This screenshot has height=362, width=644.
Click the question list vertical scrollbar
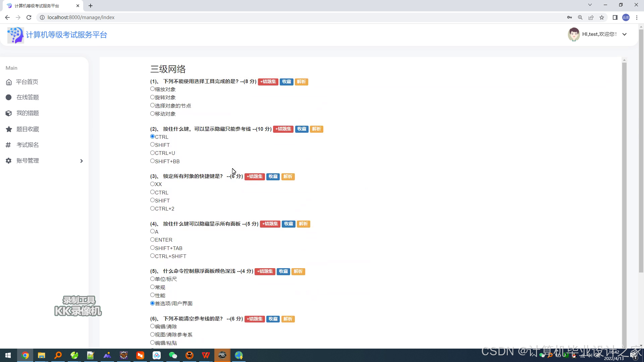pos(624,201)
